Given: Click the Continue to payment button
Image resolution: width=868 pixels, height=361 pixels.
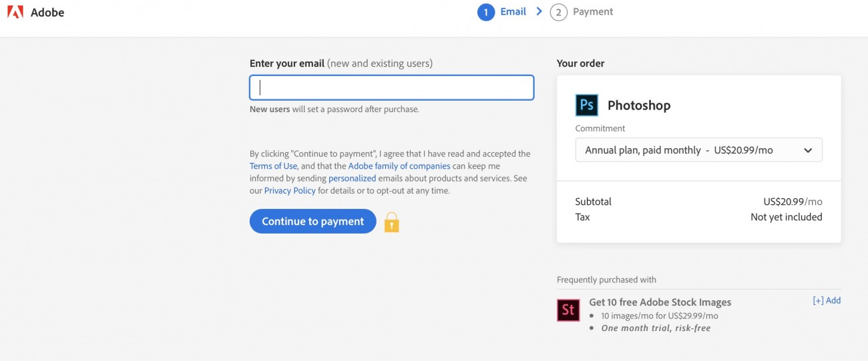Looking at the screenshot, I should tap(313, 222).
